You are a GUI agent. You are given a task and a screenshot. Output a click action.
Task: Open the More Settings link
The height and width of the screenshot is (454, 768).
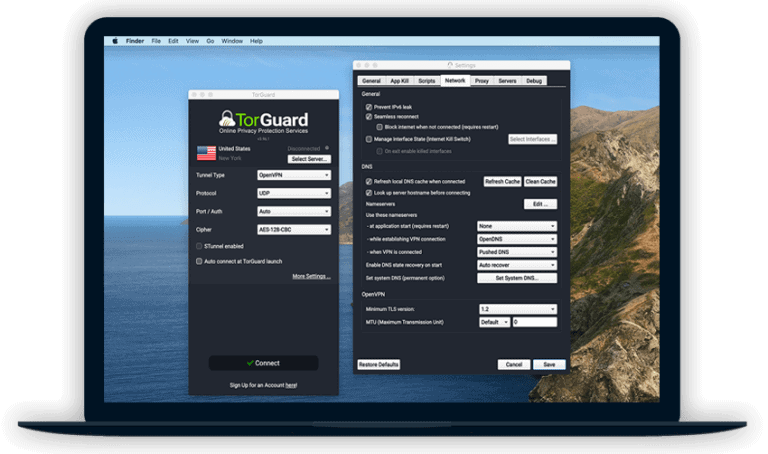point(312,276)
